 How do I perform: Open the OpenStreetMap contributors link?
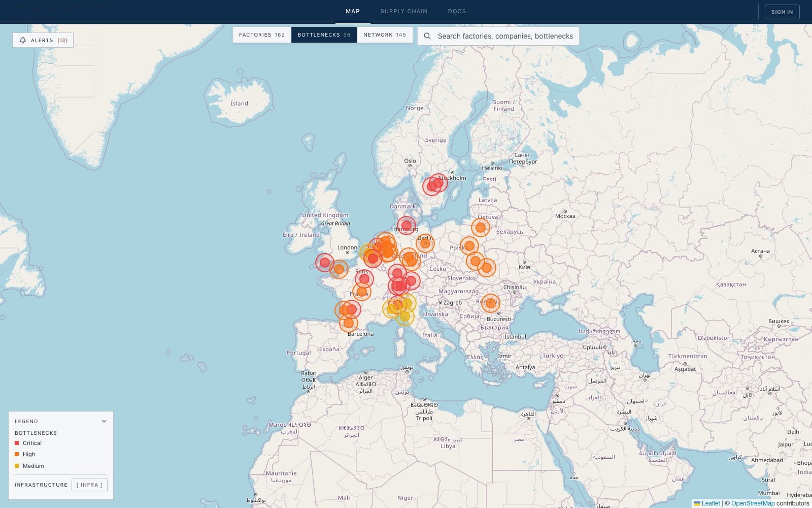pos(753,503)
